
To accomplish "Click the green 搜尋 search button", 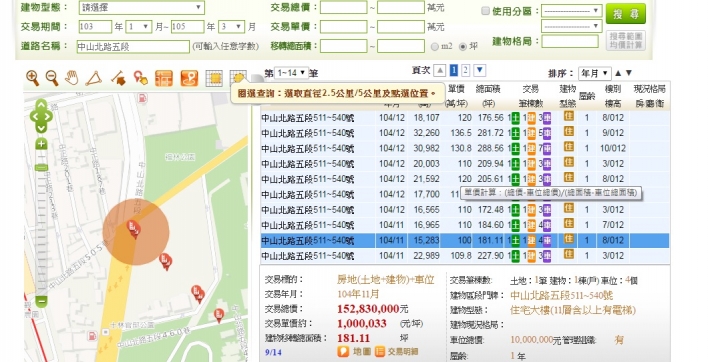I will coord(625,14).
